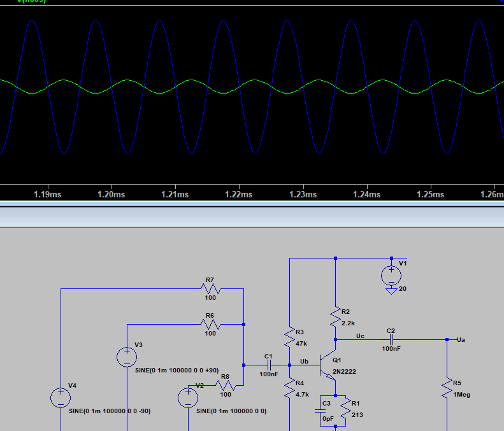Click the 100 value under R6
The image size is (504, 431).
pos(210,334)
